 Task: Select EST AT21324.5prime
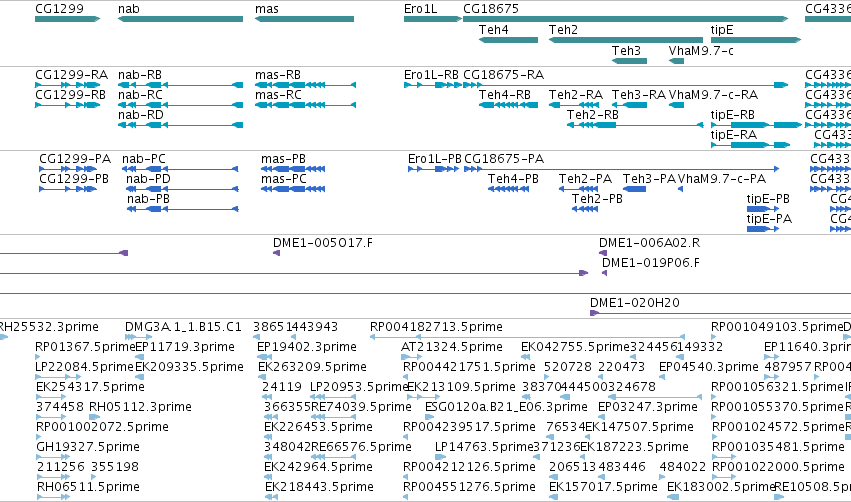click(x=452, y=347)
